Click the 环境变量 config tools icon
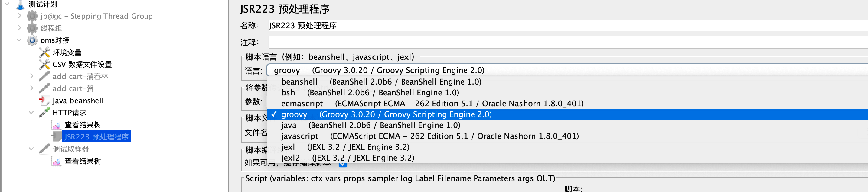868x192 pixels. [44, 53]
